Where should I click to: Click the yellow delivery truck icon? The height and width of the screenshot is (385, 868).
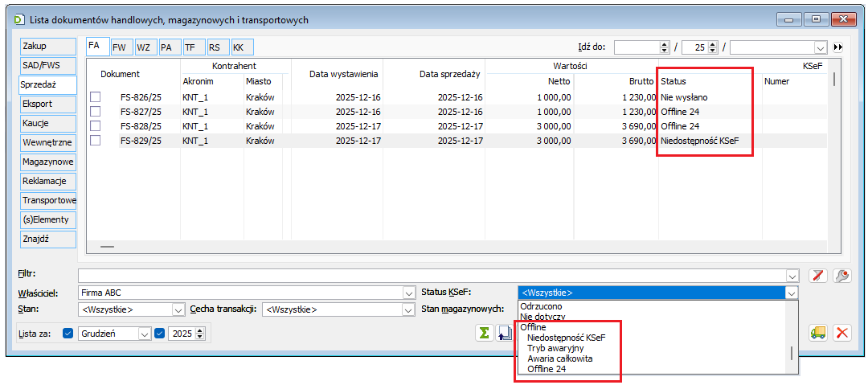[818, 333]
